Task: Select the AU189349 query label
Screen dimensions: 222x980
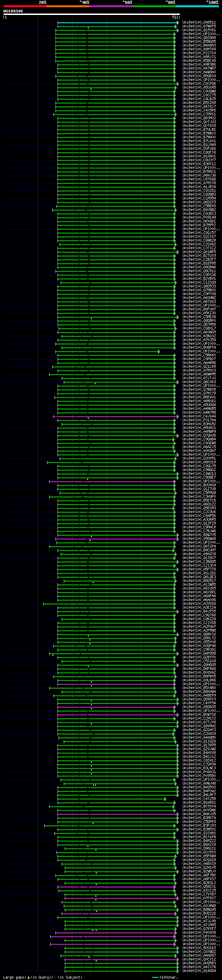Action: click(13, 11)
